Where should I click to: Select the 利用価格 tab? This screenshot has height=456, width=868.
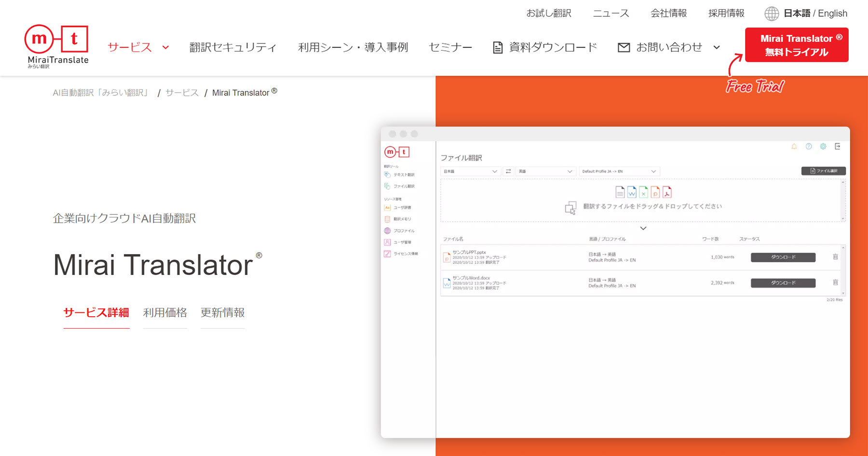[165, 313]
